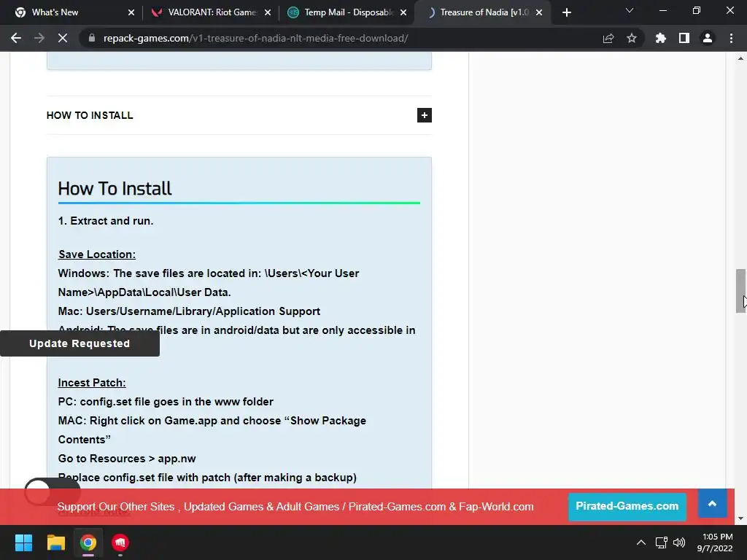Click '1. Extract and run.' text
This screenshot has height=560, width=747.
(x=106, y=221)
